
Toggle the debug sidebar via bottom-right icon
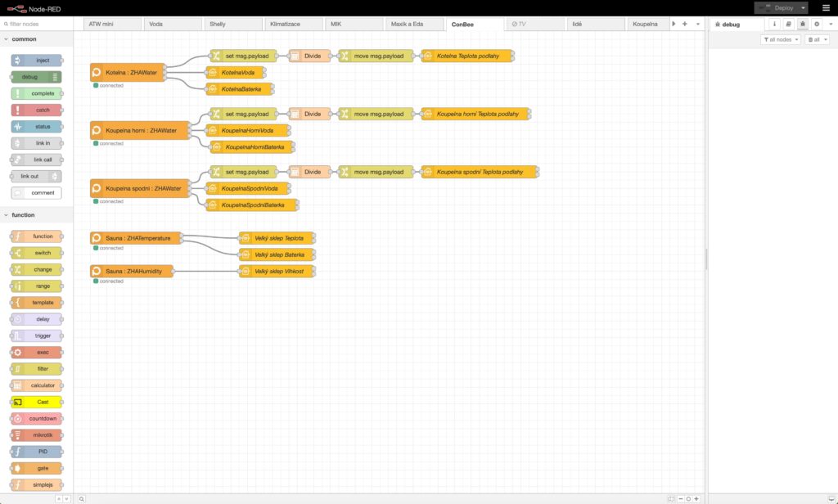(831, 498)
